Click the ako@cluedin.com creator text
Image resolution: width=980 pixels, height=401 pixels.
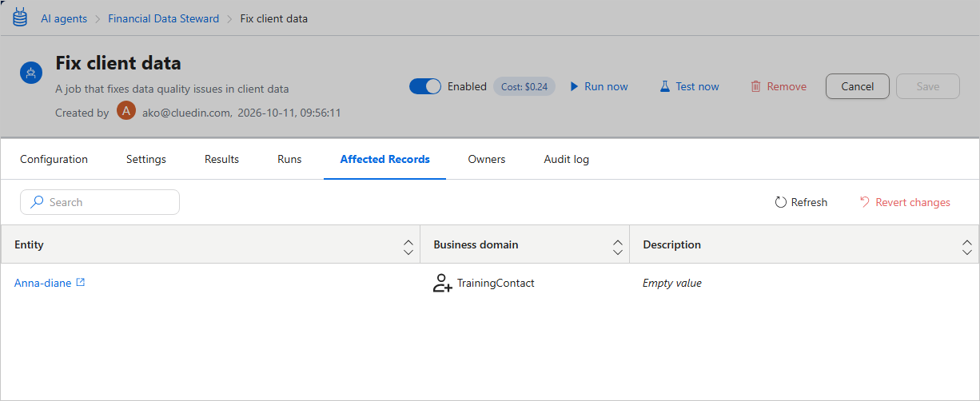[x=185, y=113]
